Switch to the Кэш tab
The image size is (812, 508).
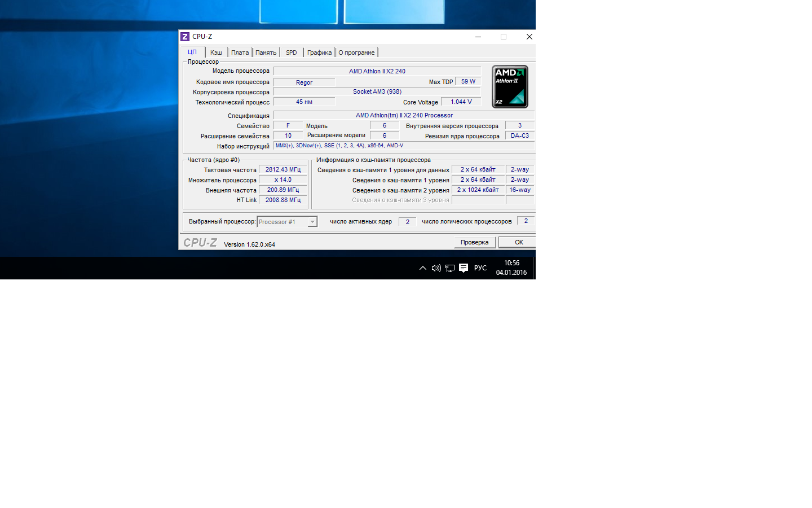coord(216,52)
